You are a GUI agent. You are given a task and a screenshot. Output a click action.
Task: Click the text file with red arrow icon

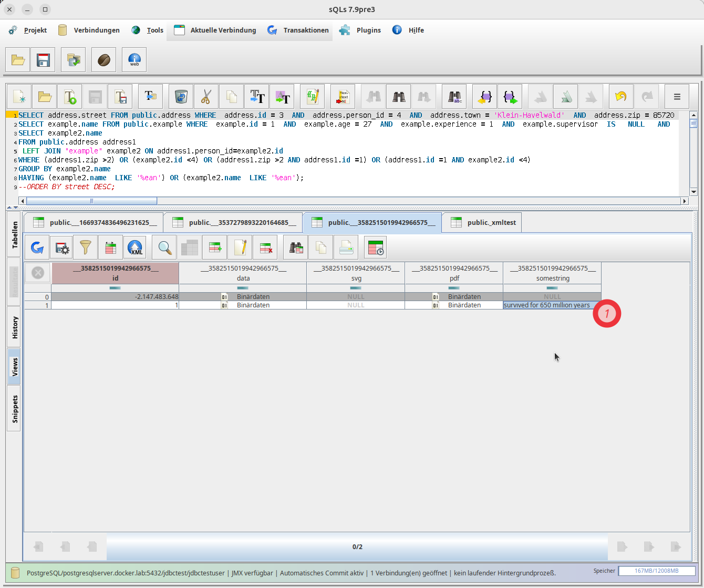(x=343, y=97)
